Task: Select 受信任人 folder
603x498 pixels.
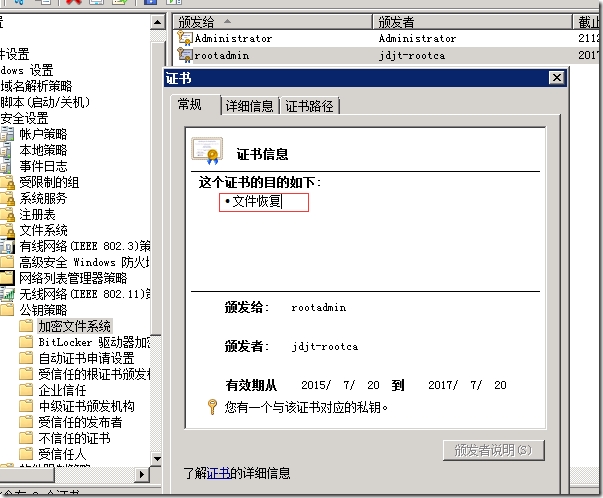Action: pyautogui.click(x=62, y=454)
